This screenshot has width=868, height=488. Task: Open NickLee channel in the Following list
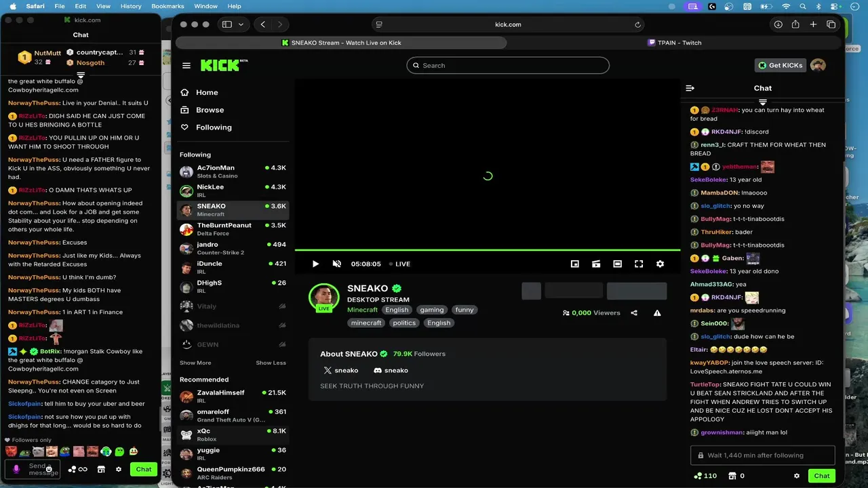tap(233, 190)
